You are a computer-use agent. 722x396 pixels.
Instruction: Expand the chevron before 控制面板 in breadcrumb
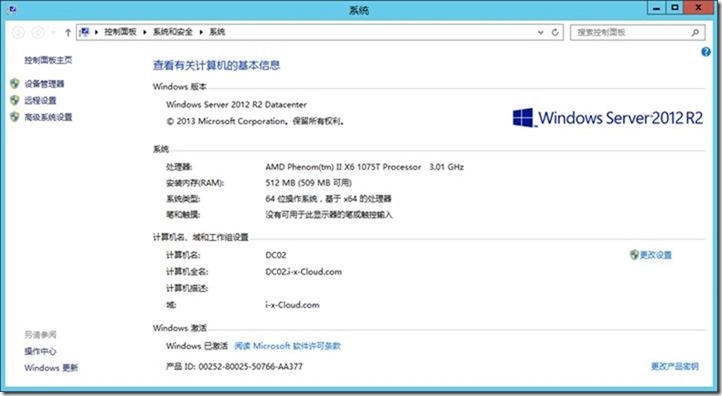click(96, 32)
